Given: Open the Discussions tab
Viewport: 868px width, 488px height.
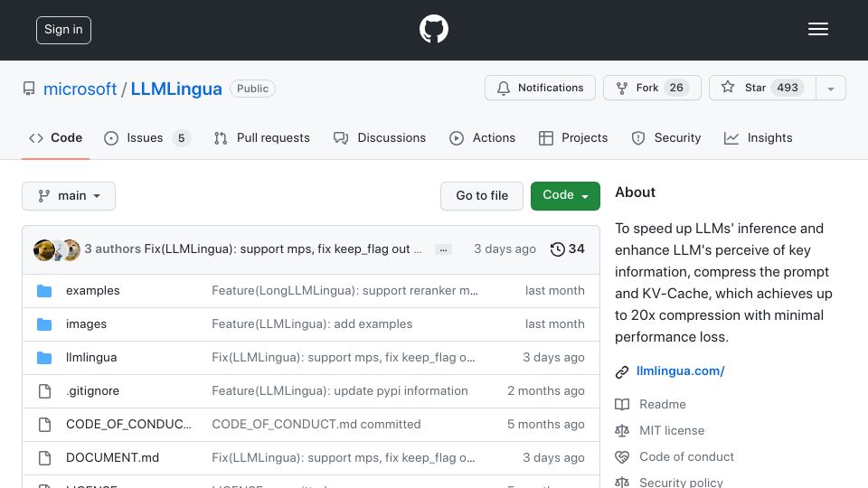Looking at the screenshot, I should (380, 137).
